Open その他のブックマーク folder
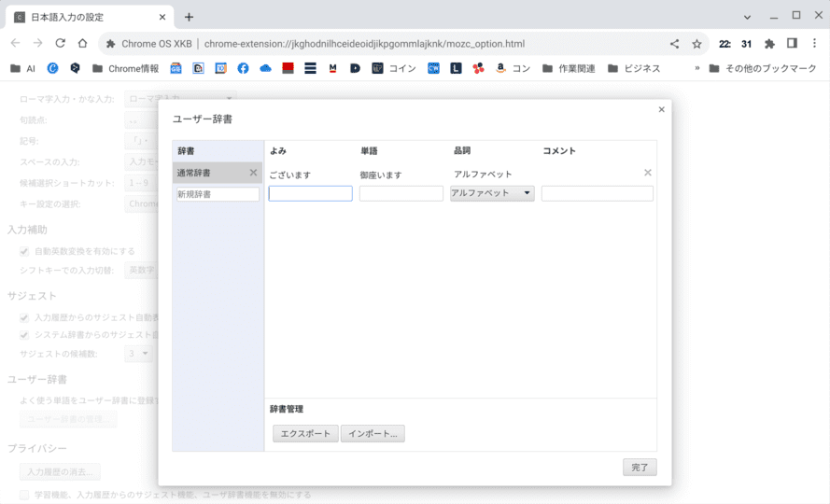This screenshot has height=504, width=830. coord(762,68)
